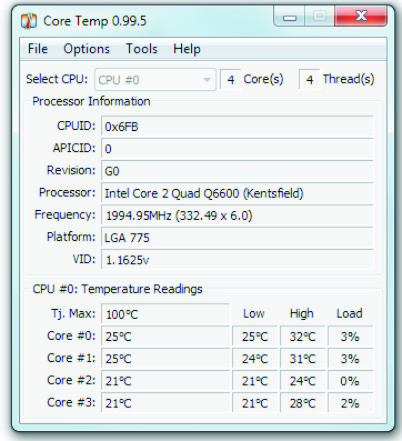Click the Tj. Max value 100°C
The width and height of the screenshot is (402, 441).
[165, 314]
